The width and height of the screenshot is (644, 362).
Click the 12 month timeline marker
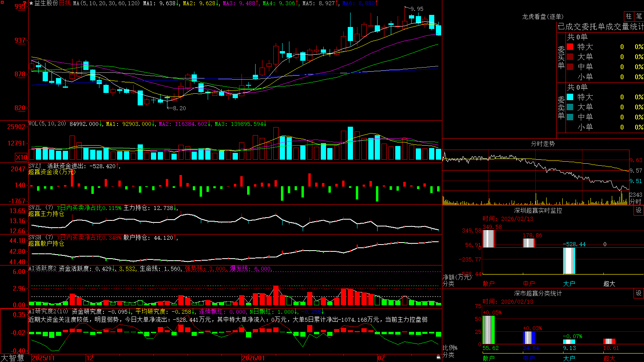tap(90, 358)
